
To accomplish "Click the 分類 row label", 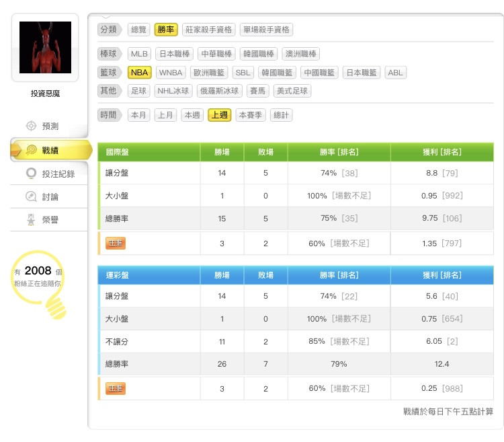I will (x=109, y=30).
